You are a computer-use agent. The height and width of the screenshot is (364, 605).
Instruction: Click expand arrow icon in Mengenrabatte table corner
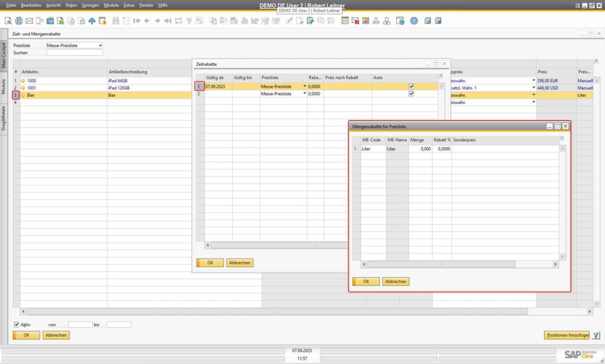coord(561,139)
